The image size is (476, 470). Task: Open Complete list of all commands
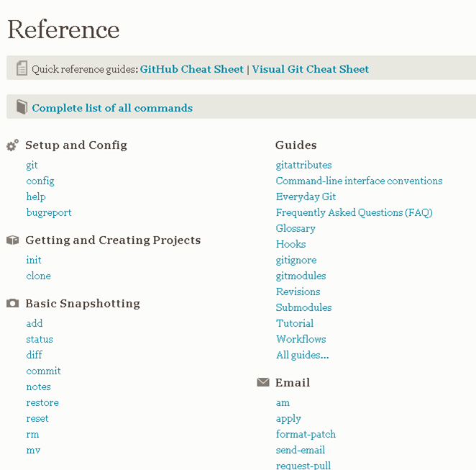tap(112, 108)
